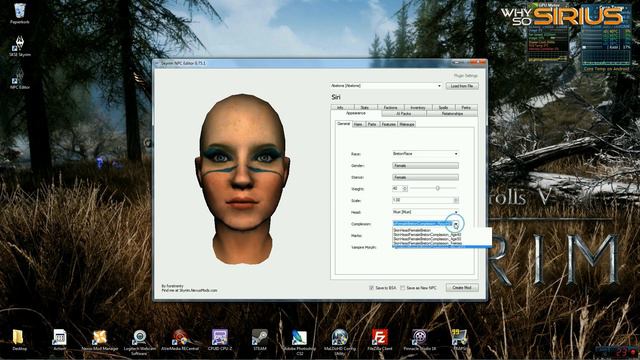Screen dimensions: 640x360
Task: Click the Create Mod button
Action: click(x=462, y=288)
